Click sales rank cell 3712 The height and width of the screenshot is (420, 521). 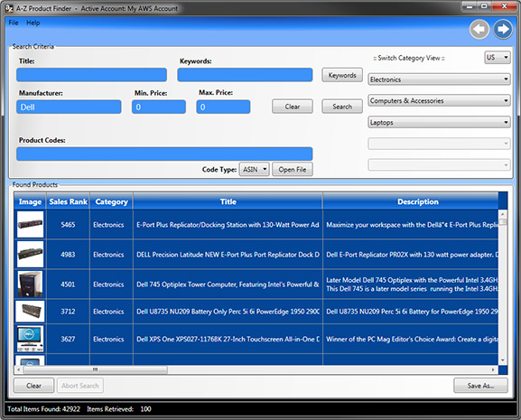68,312
